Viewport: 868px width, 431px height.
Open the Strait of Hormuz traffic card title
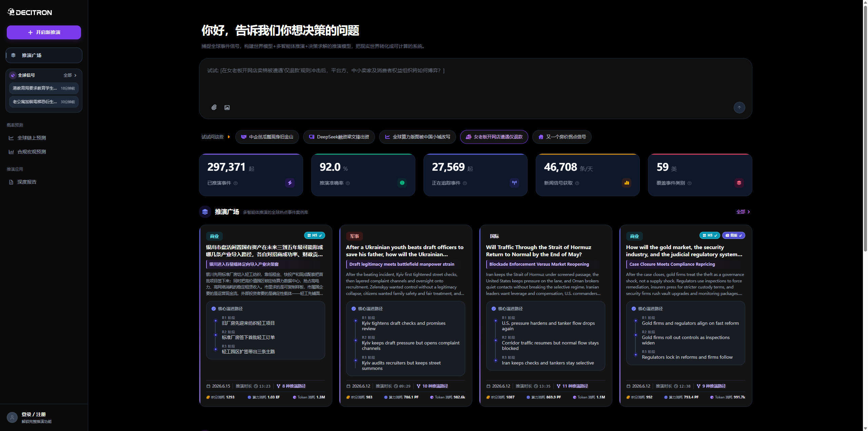pos(538,251)
